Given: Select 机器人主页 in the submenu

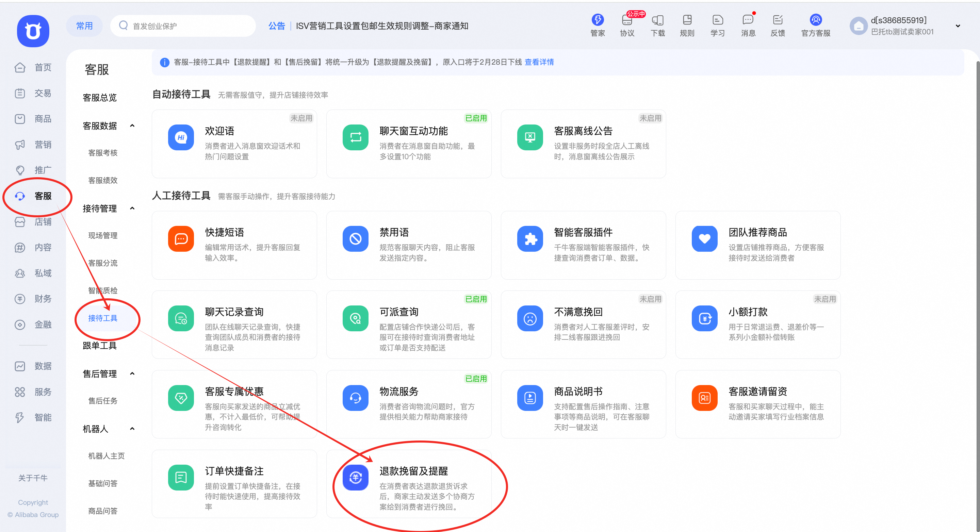Looking at the screenshot, I should coord(107,456).
